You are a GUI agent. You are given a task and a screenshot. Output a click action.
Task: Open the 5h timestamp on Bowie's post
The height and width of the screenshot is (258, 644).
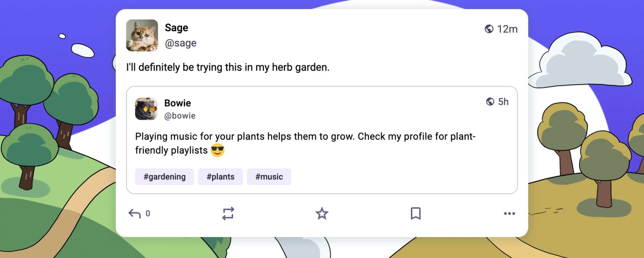pyautogui.click(x=504, y=102)
